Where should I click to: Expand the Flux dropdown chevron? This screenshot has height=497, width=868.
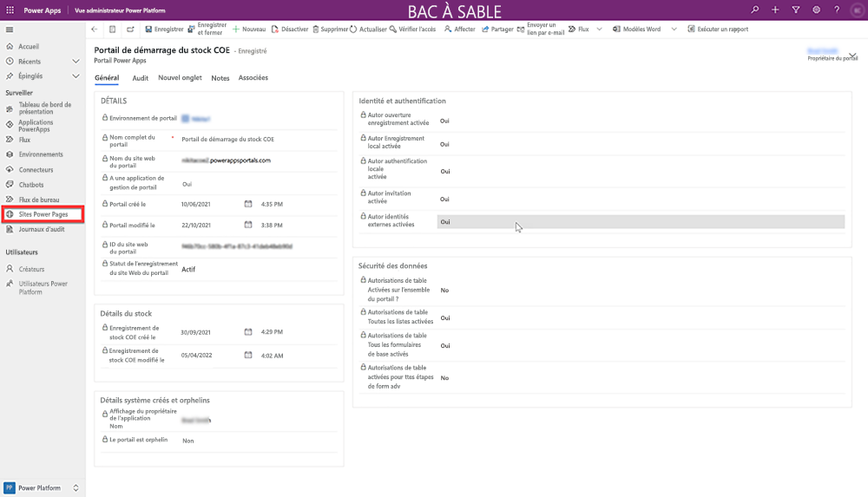pos(599,29)
